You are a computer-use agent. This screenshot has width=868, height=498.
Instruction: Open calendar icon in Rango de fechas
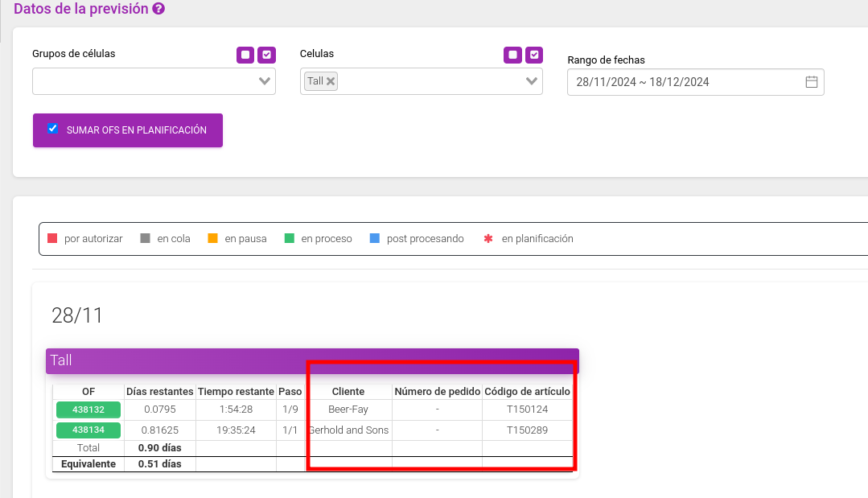click(812, 82)
